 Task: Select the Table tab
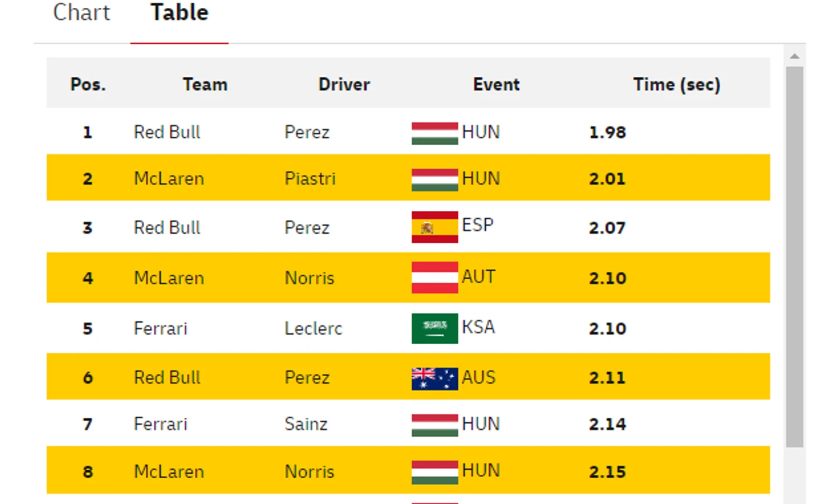point(180,12)
